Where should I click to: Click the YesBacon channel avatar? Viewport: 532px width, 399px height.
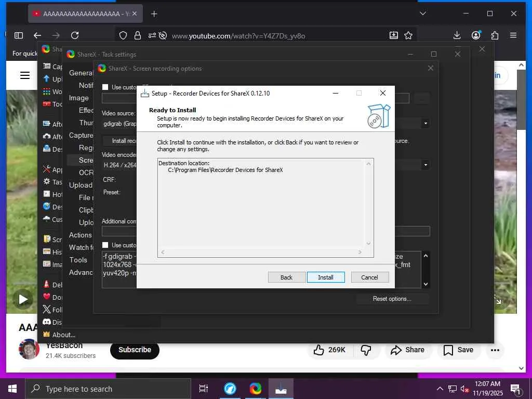[x=29, y=349]
